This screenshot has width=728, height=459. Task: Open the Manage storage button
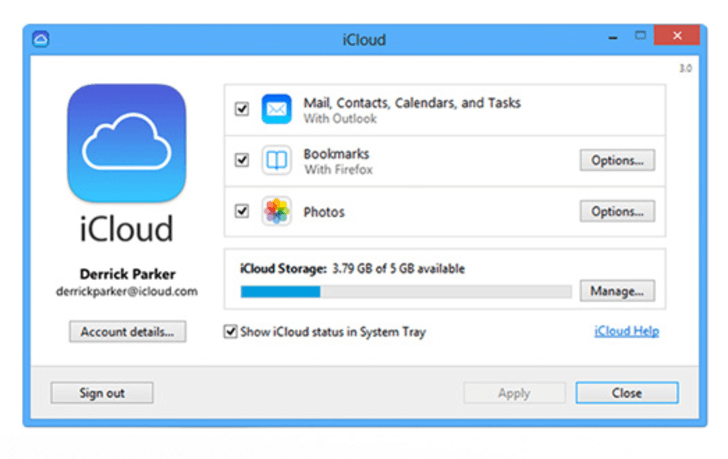[617, 291]
